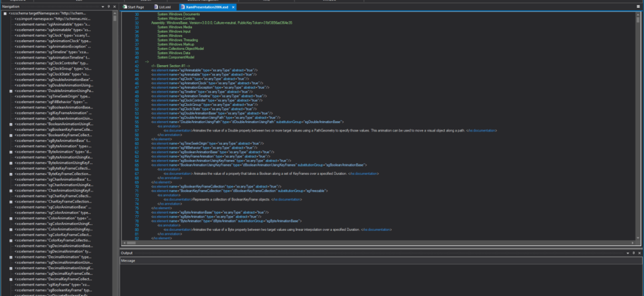Image resolution: width=644 pixels, height=296 pixels.
Task: Collapse the xs:schema targetNamespace root node
Action: click(x=5, y=13)
